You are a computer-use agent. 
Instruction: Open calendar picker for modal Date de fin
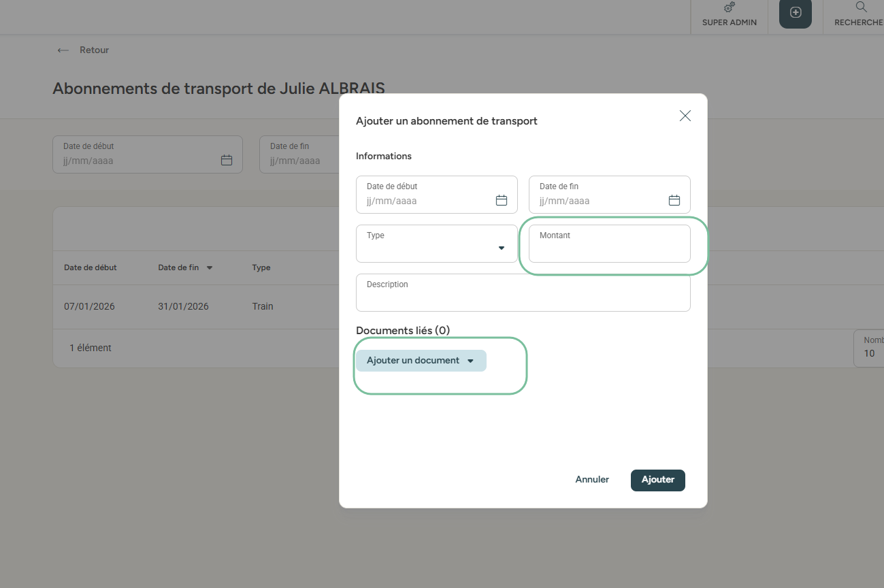point(674,200)
